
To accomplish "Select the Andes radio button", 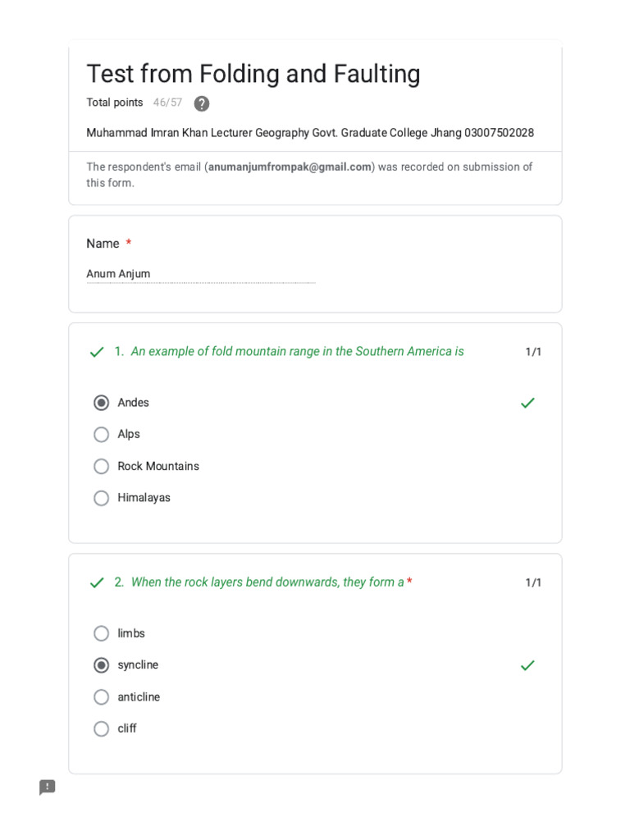I will click(102, 403).
